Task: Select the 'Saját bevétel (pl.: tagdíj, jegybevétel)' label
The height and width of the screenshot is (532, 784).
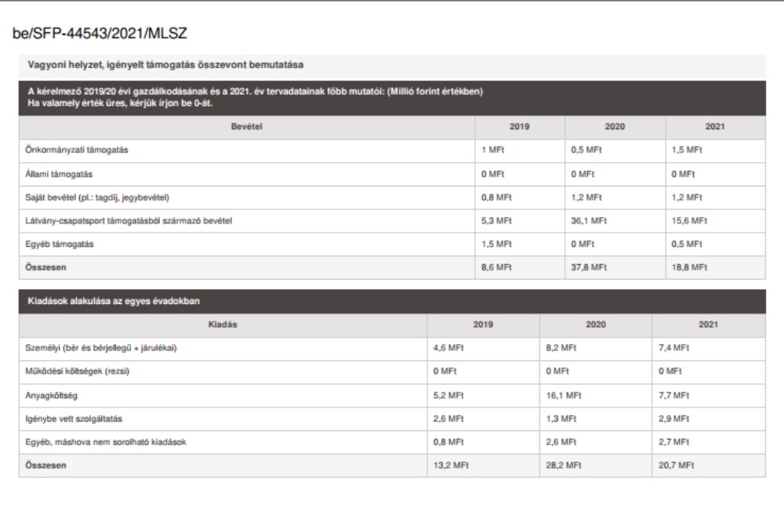Action: tap(97, 197)
